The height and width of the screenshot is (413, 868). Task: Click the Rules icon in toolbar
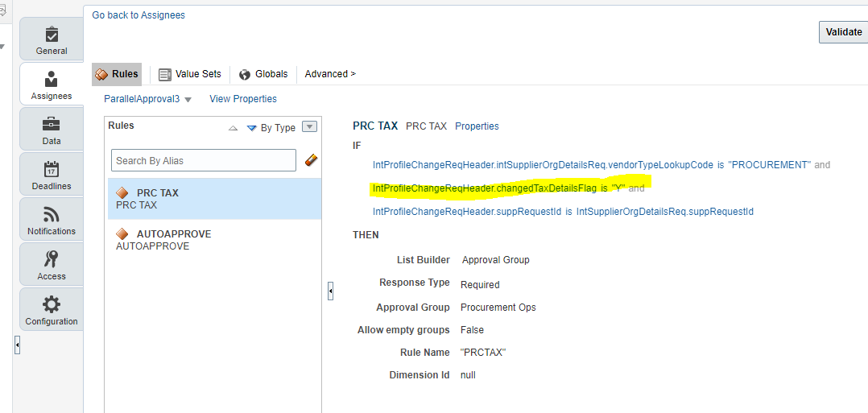pyautogui.click(x=101, y=74)
